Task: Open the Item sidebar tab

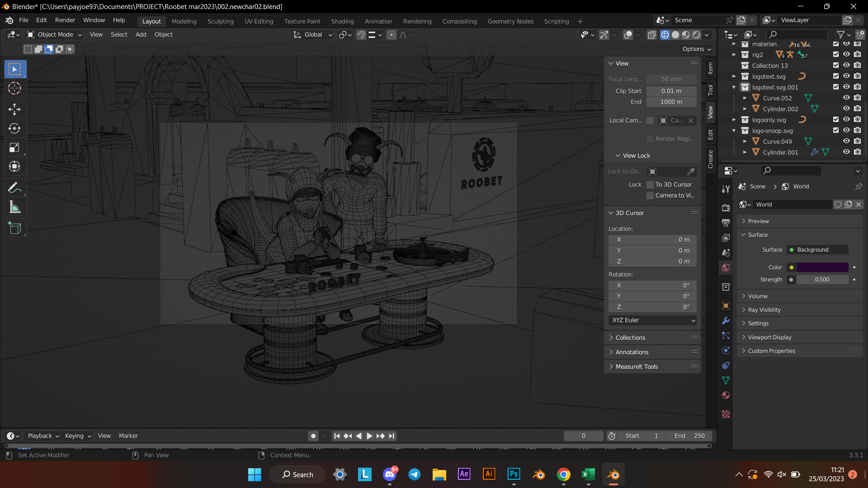Action: (x=710, y=68)
